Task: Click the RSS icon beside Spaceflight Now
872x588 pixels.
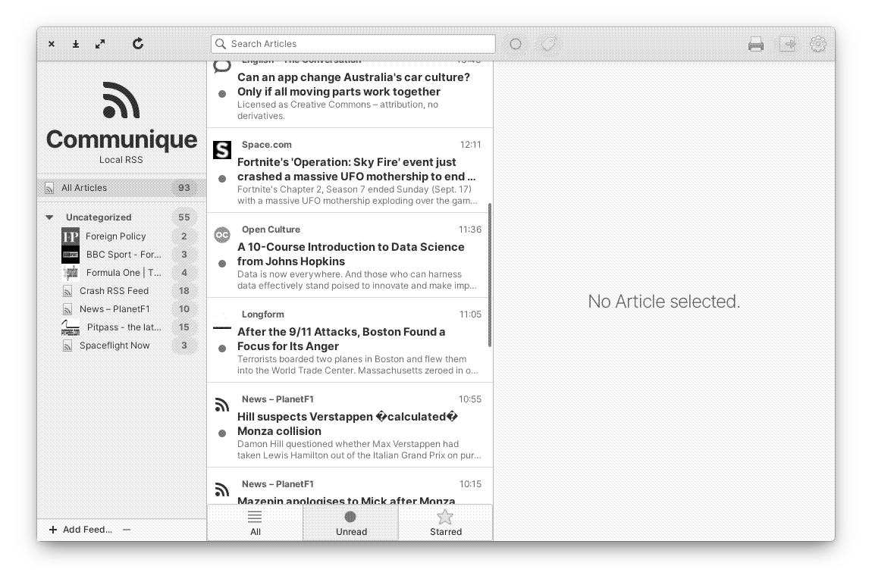Action: (67, 346)
